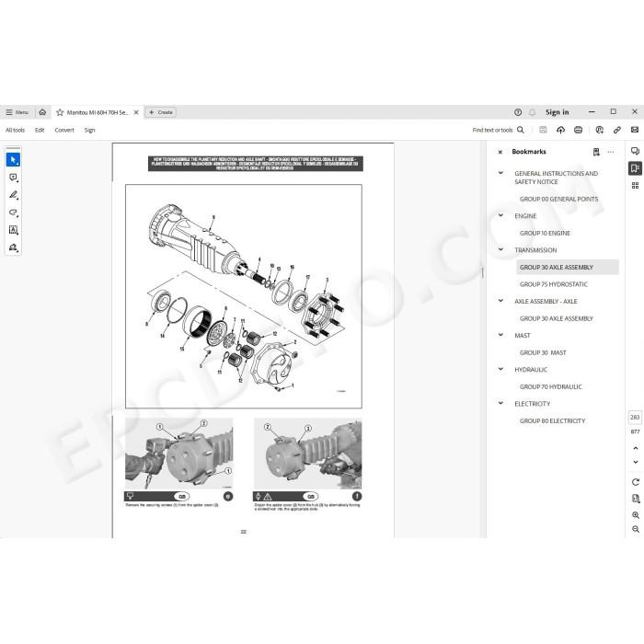
Task: Close the Manitou MI 60H tab
Action: [136, 112]
